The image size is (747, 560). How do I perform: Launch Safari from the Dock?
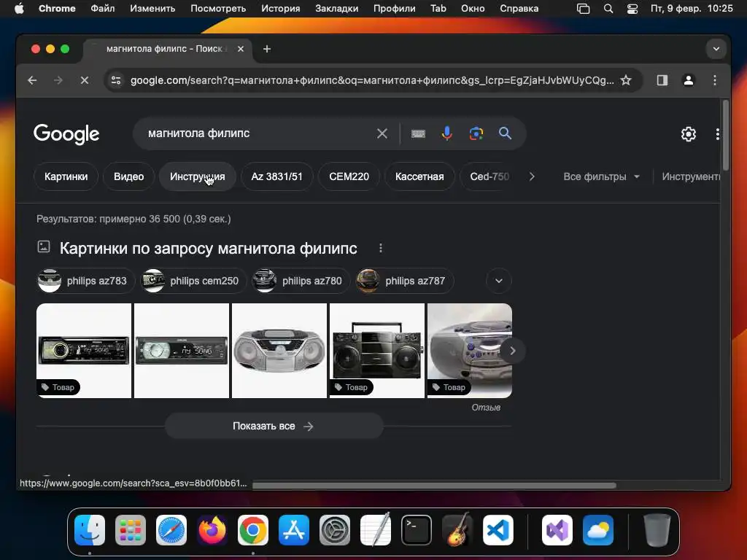[171, 530]
